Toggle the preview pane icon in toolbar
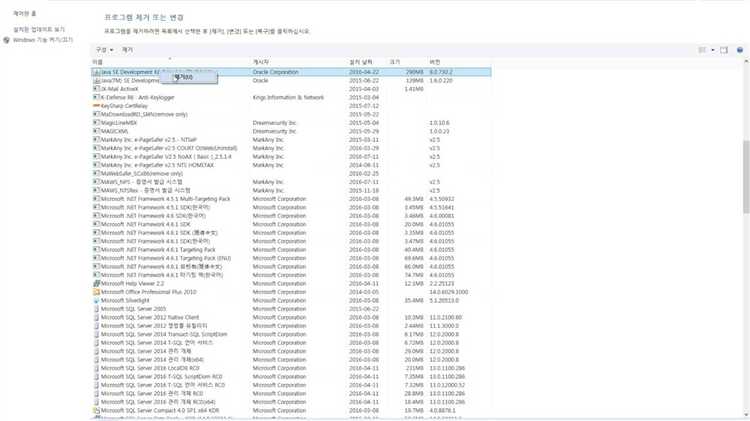Viewport: 750px width, 421px height. pos(724,50)
